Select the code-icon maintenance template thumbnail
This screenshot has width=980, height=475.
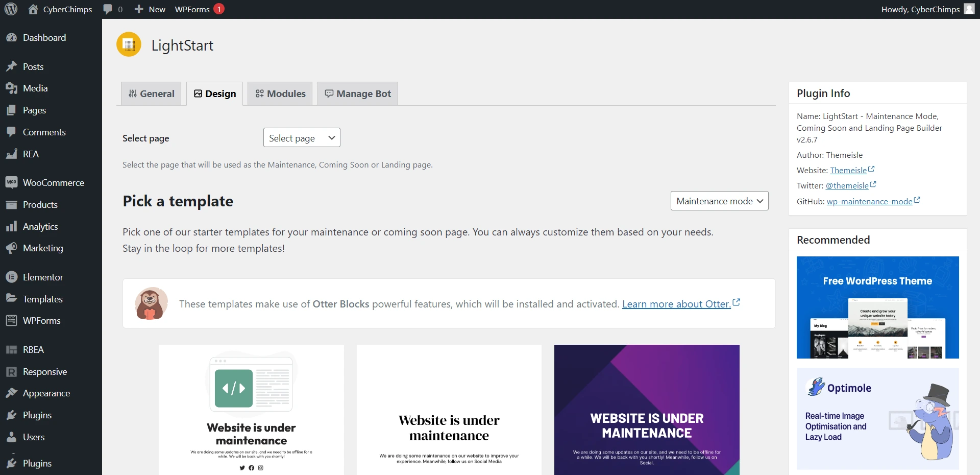pyautogui.click(x=251, y=410)
